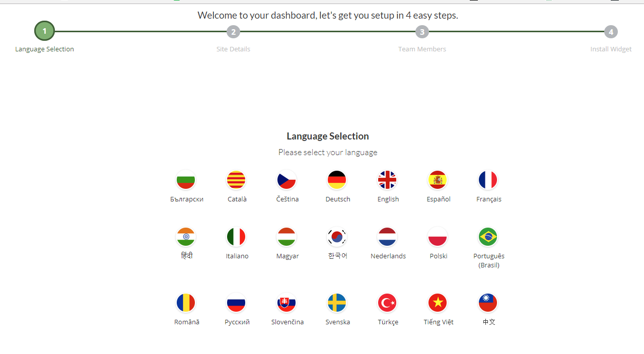The image size is (644, 354).
Task: Click the Română text label
Action: [187, 322]
